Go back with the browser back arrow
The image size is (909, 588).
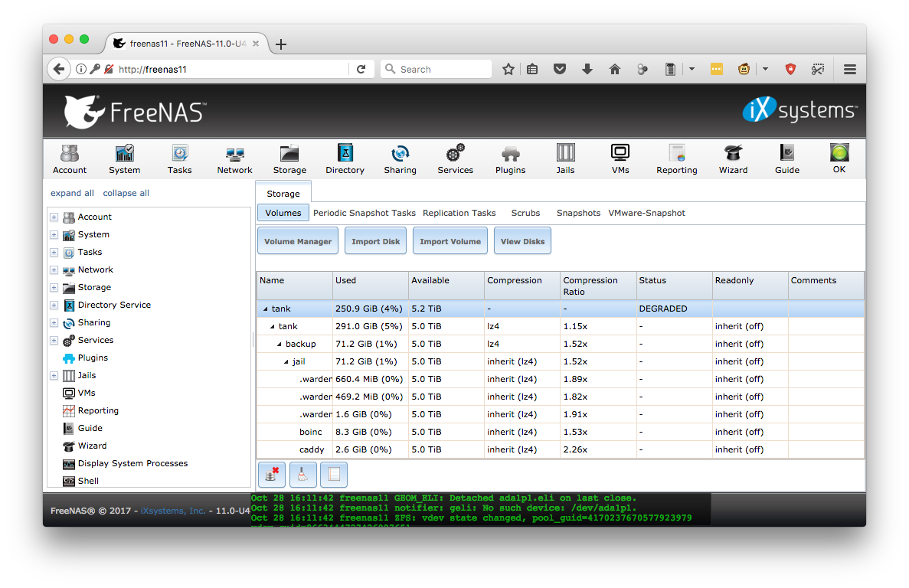pyautogui.click(x=58, y=69)
